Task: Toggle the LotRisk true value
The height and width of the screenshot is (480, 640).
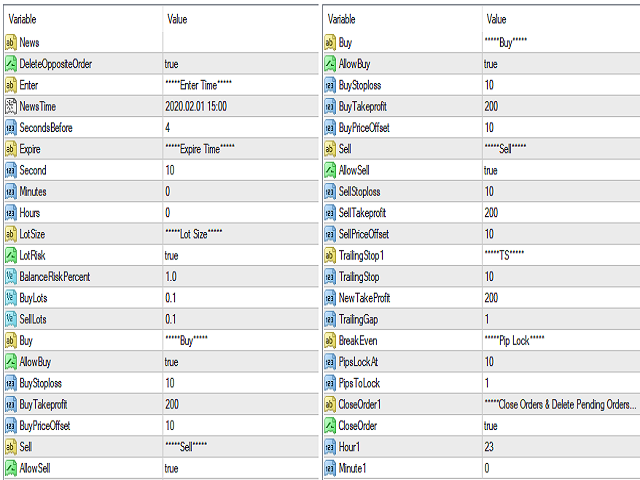Action: 173,255
